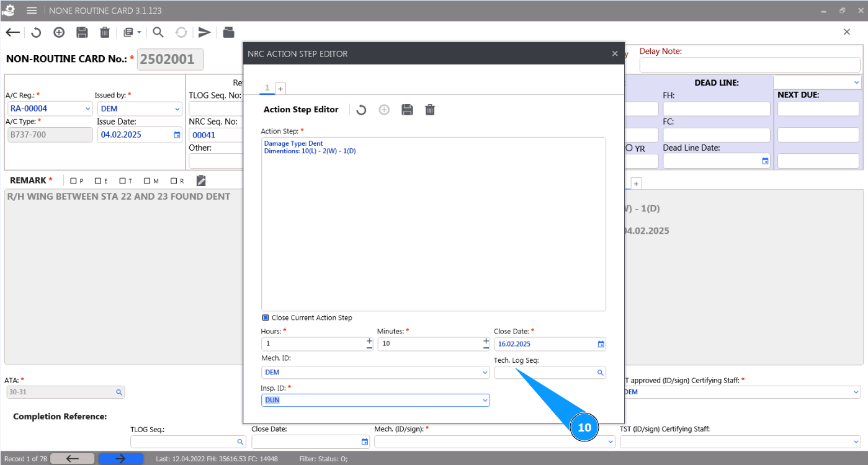
Task: Expand the approved Certifying Staff dropdown
Action: click(856, 392)
